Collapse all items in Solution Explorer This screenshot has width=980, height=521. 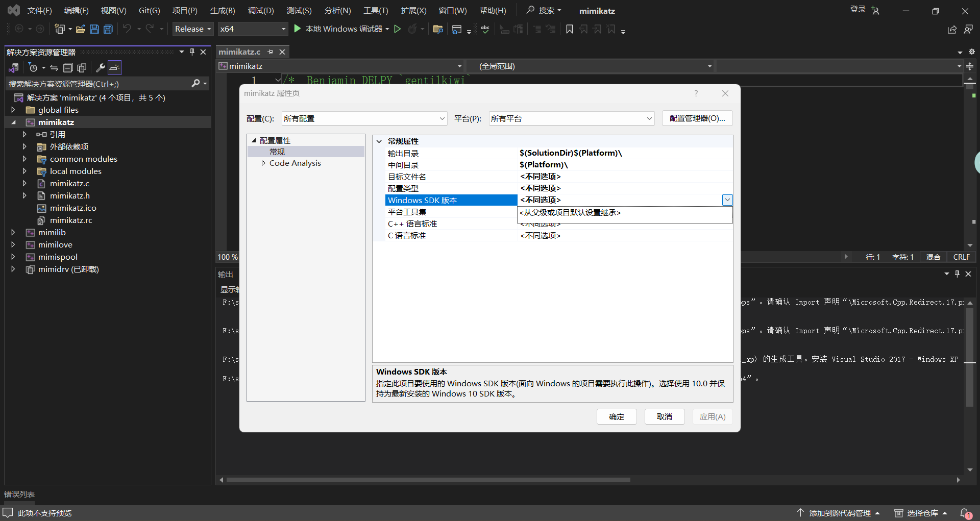pos(68,67)
